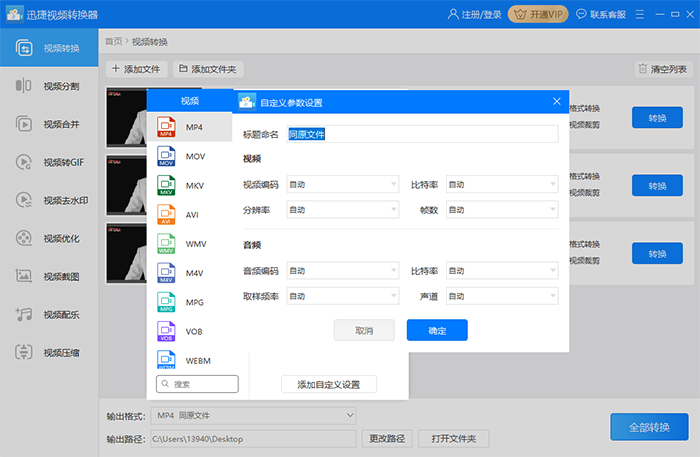700x457 pixels.
Task: Click the 添加文件 button
Action: (x=136, y=69)
